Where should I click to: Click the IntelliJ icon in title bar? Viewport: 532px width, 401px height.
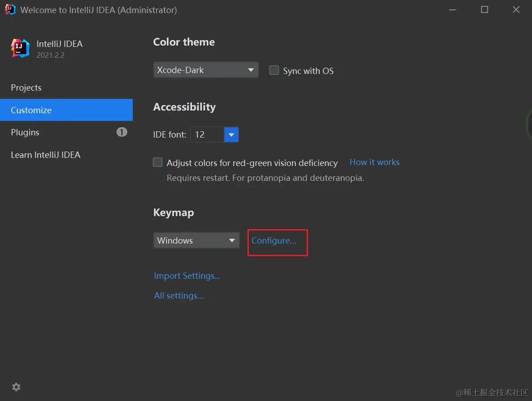click(10, 9)
